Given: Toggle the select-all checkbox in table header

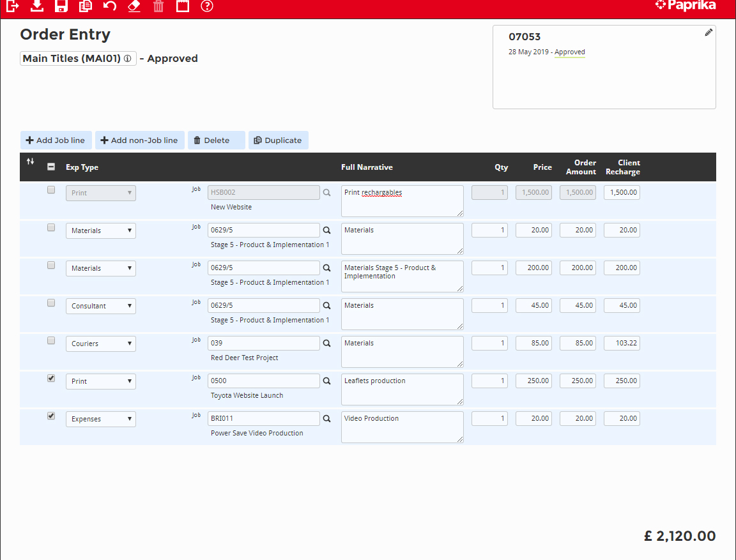Looking at the screenshot, I should pos(51,167).
